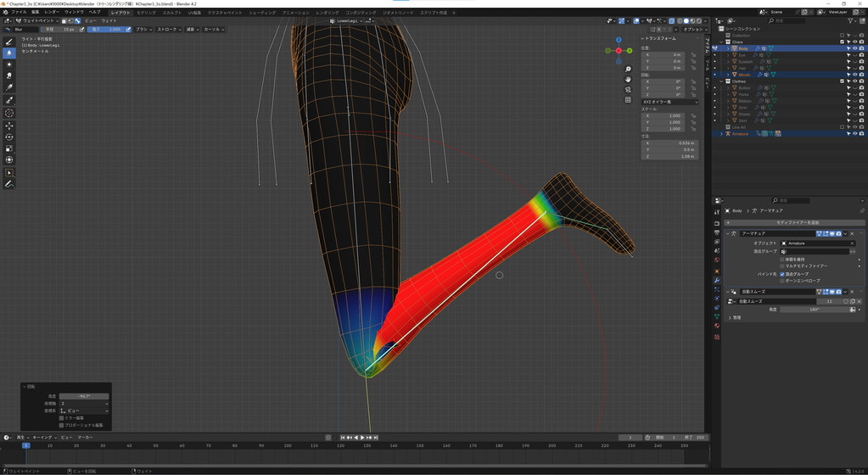Enable ボーンエンベロープ checkbox
The width and height of the screenshot is (868, 475).
click(x=782, y=281)
